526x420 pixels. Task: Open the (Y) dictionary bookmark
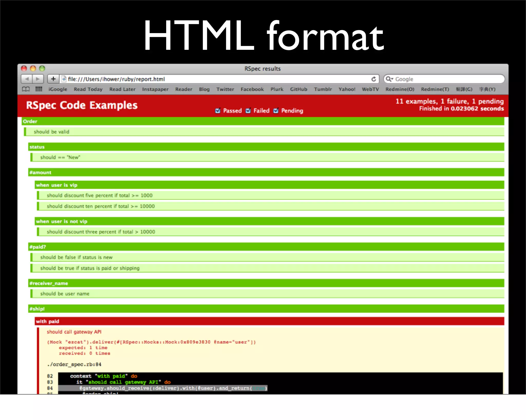click(487, 89)
